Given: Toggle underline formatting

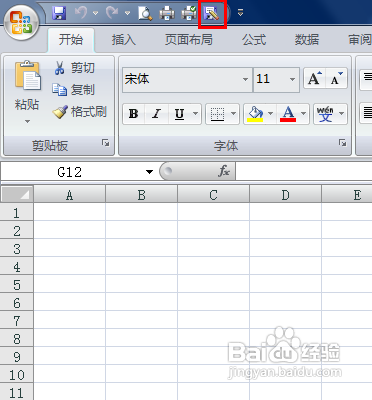Looking at the screenshot, I should (179, 114).
